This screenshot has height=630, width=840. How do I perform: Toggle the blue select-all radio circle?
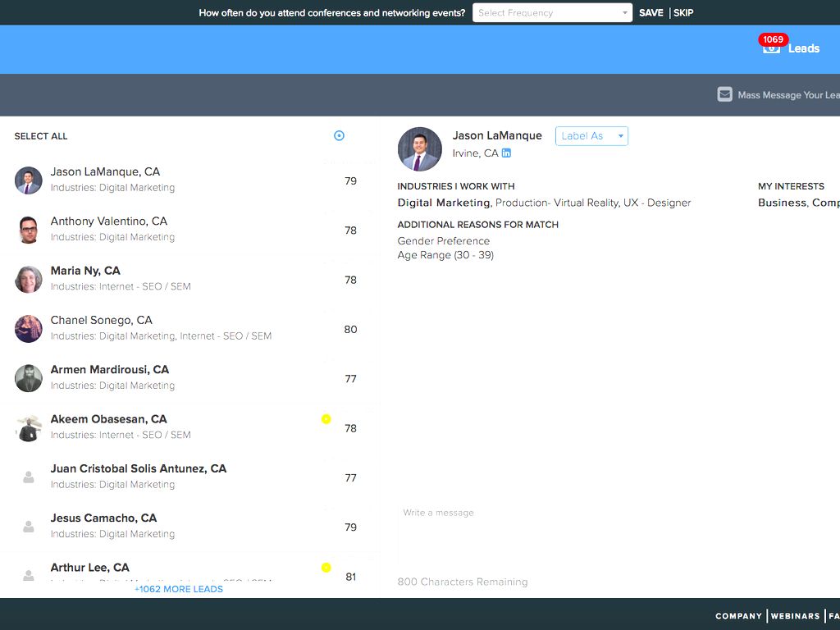tap(339, 136)
